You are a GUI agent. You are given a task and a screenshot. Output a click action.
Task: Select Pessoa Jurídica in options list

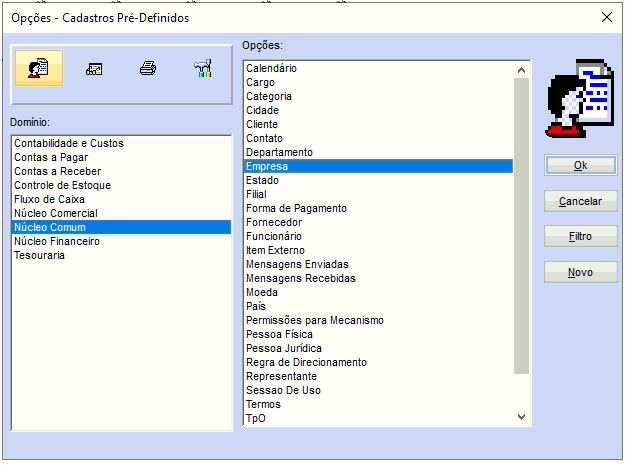(x=284, y=348)
